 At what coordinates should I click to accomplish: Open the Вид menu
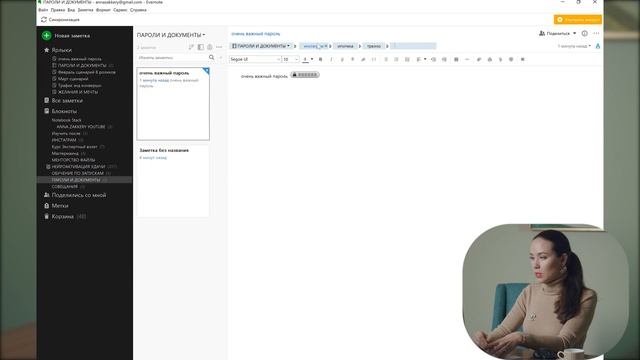[x=71, y=10]
